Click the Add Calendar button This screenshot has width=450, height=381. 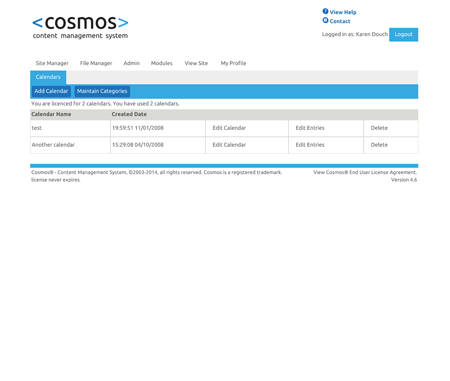[51, 91]
